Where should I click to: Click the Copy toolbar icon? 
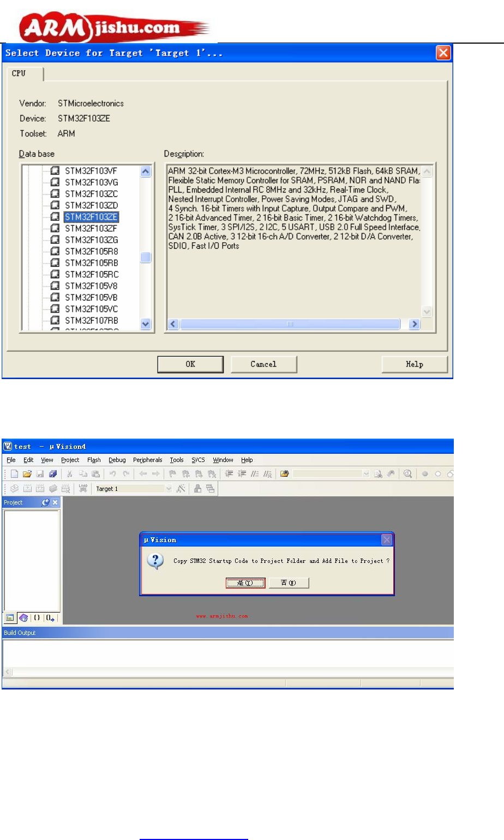pyautogui.click(x=82, y=474)
